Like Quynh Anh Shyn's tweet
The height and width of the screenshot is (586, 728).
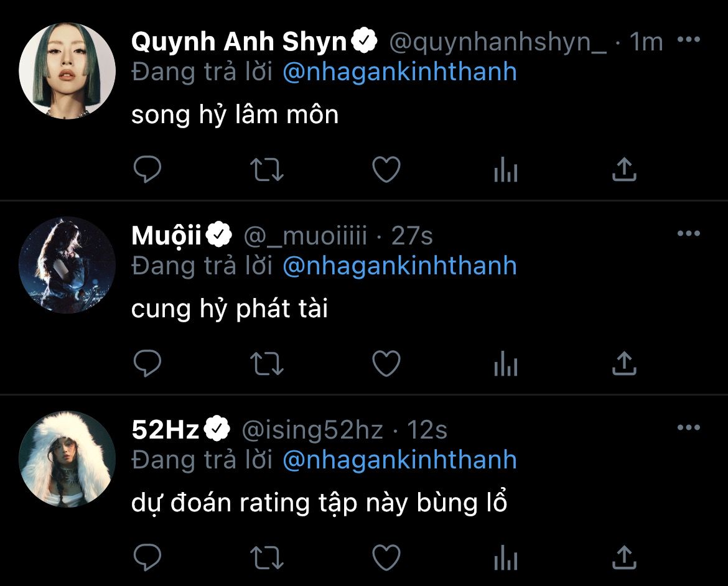tap(386, 169)
